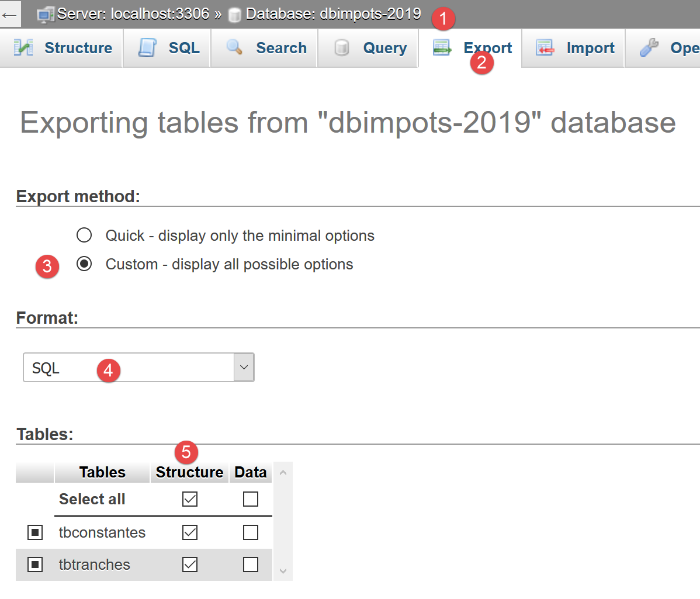This screenshot has height=599, width=700.
Task: Click the Query database icon
Action: coord(342,48)
